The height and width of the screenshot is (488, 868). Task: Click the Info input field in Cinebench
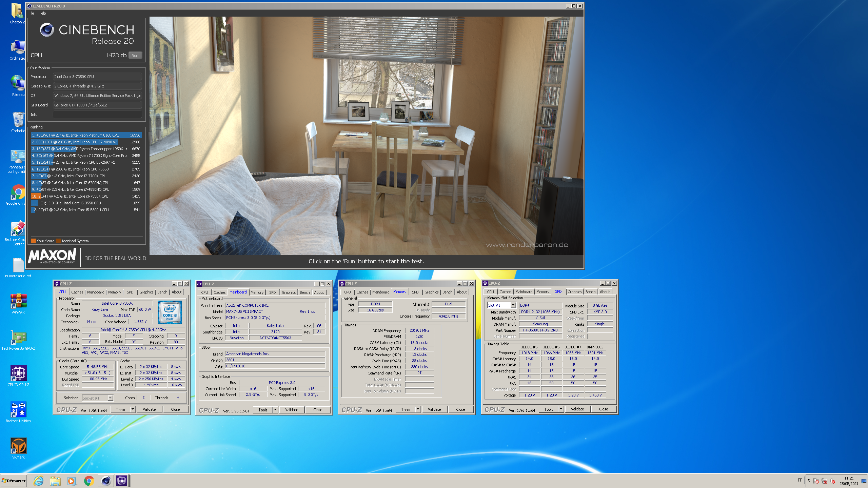pyautogui.click(x=97, y=115)
